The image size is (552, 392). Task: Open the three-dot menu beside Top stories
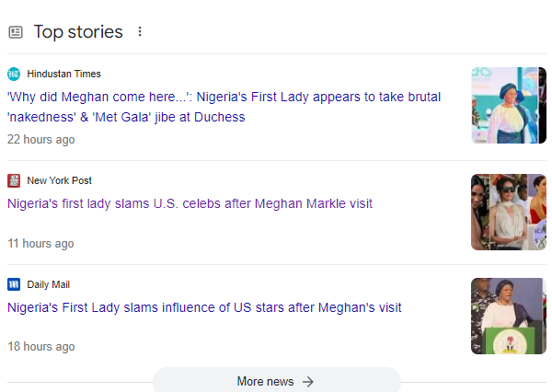(140, 32)
